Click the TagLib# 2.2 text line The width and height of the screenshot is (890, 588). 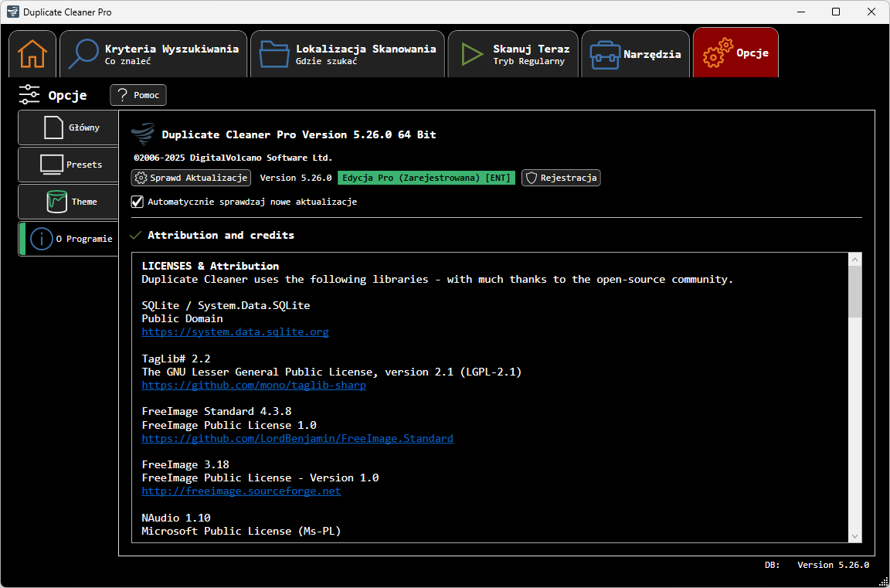point(176,359)
